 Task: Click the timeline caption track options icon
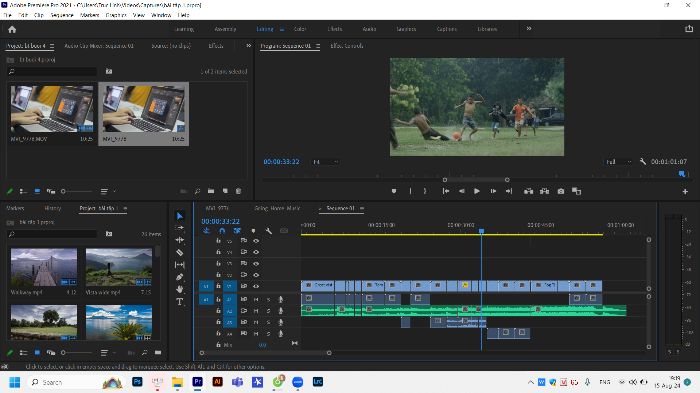coord(284,231)
